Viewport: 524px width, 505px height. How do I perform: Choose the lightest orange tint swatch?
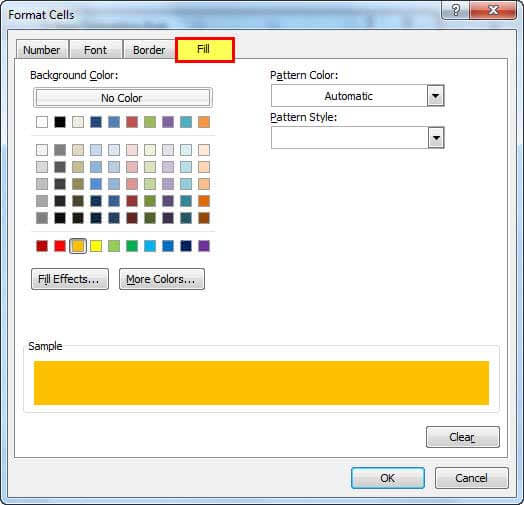point(204,150)
